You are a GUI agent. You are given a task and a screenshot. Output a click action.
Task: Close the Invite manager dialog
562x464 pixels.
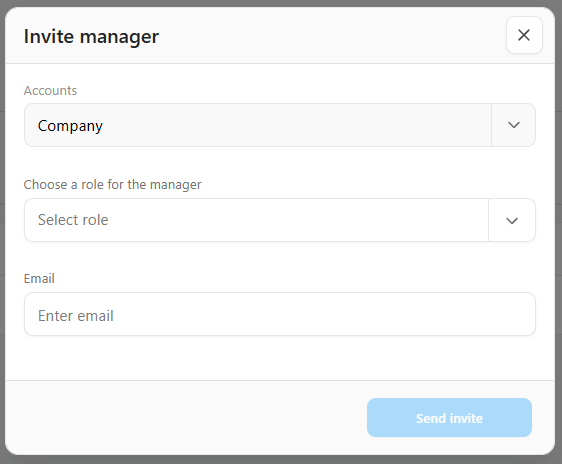pos(524,35)
